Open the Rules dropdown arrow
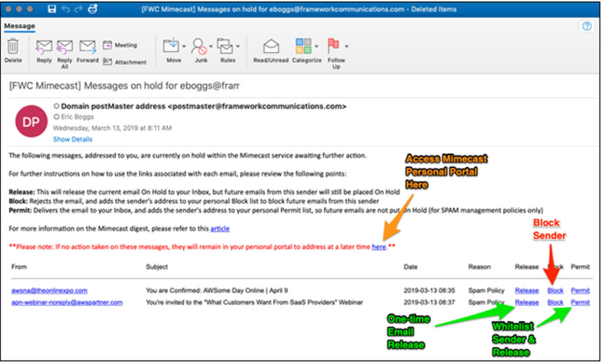This screenshot has height=364, width=603. click(x=238, y=46)
